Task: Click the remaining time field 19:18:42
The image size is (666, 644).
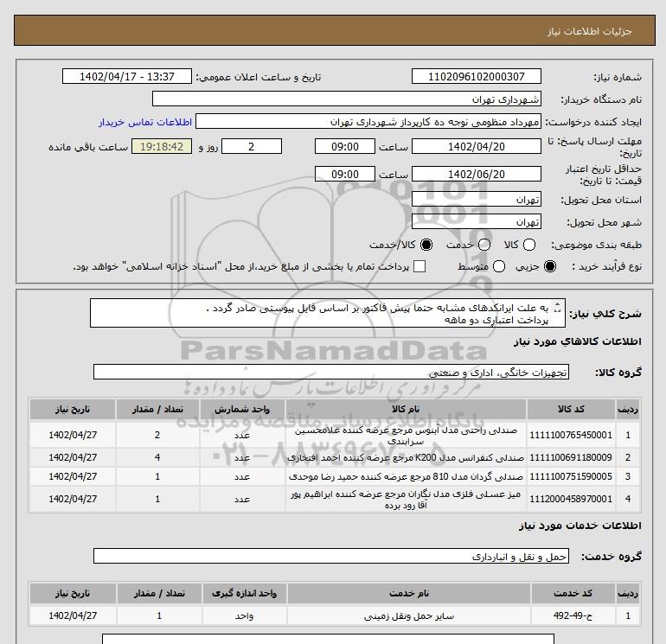Action: click(162, 146)
